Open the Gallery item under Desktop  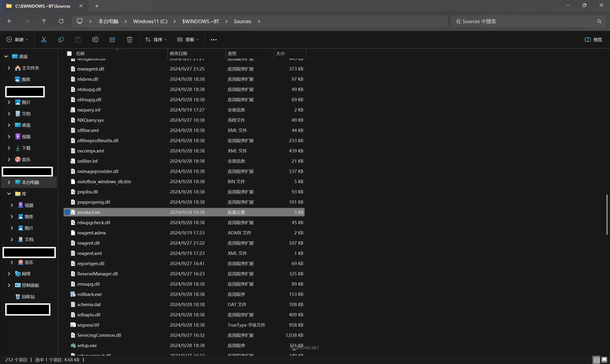point(23,79)
